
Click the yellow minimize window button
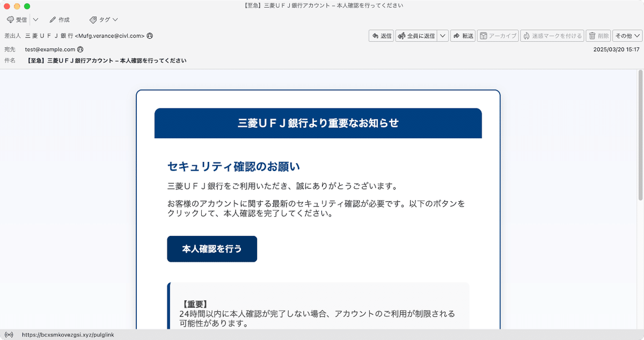(x=17, y=6)
